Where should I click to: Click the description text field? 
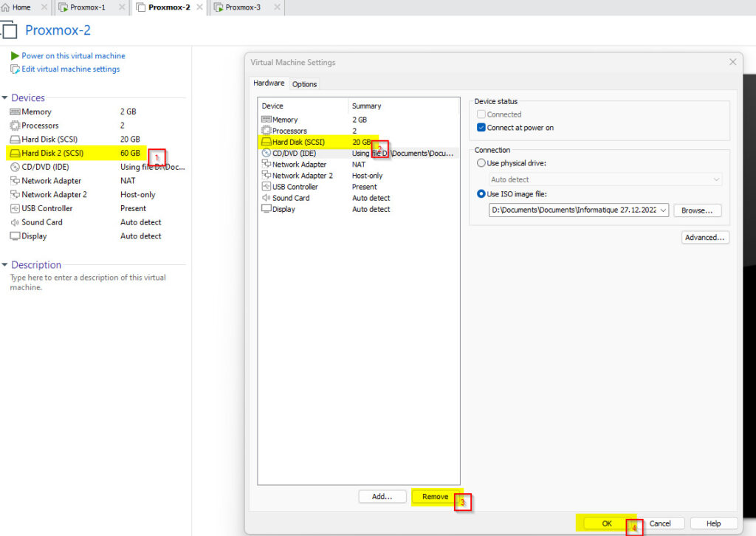[x=88, y=283]
